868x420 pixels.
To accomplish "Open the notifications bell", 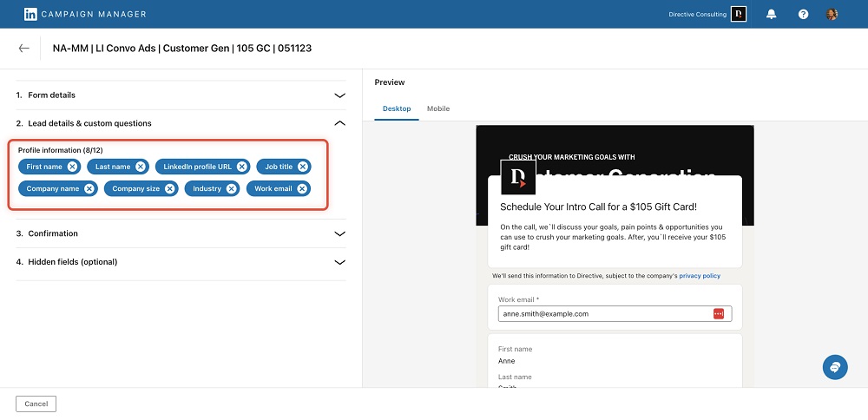I will 772,15.
